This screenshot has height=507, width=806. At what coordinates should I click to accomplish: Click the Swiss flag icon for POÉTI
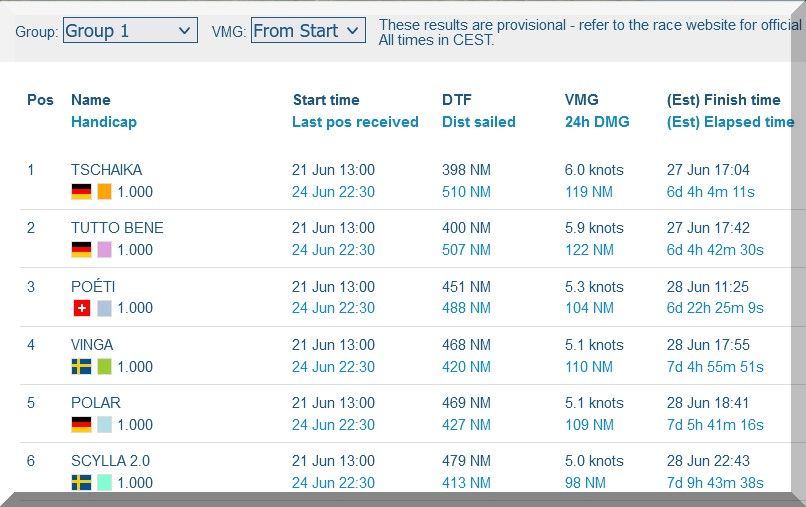tap(81, 308)
